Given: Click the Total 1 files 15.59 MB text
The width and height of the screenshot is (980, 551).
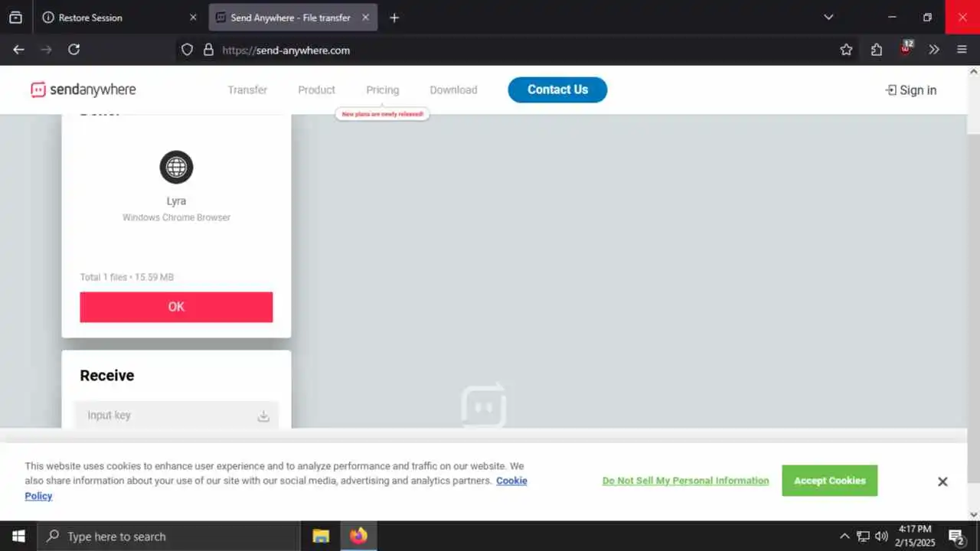Looking at the screenshot, I should click(127, 277).
